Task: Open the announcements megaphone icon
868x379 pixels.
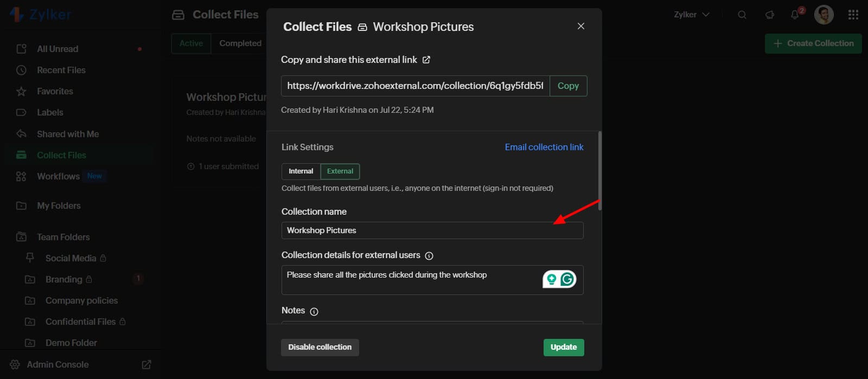Action: point(769,15)
